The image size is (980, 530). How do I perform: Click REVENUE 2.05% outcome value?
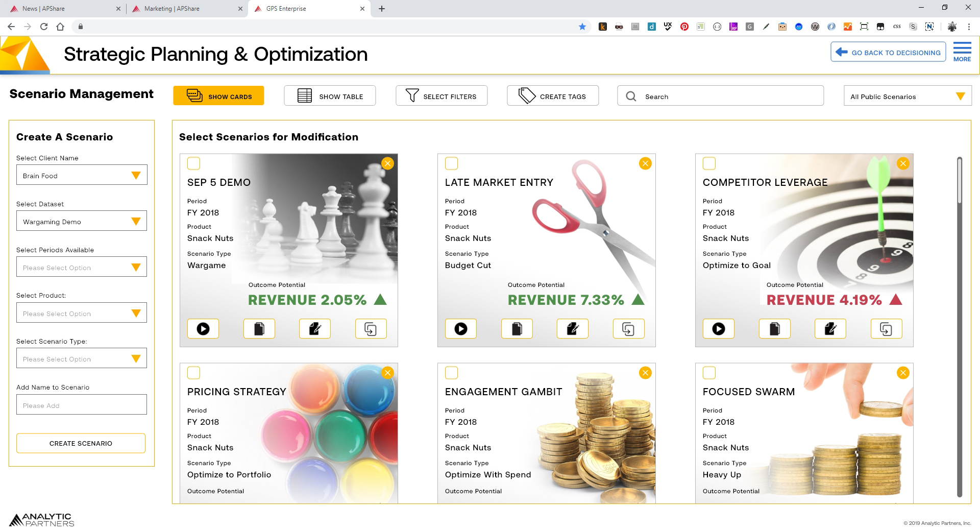[x=307, y=300]
